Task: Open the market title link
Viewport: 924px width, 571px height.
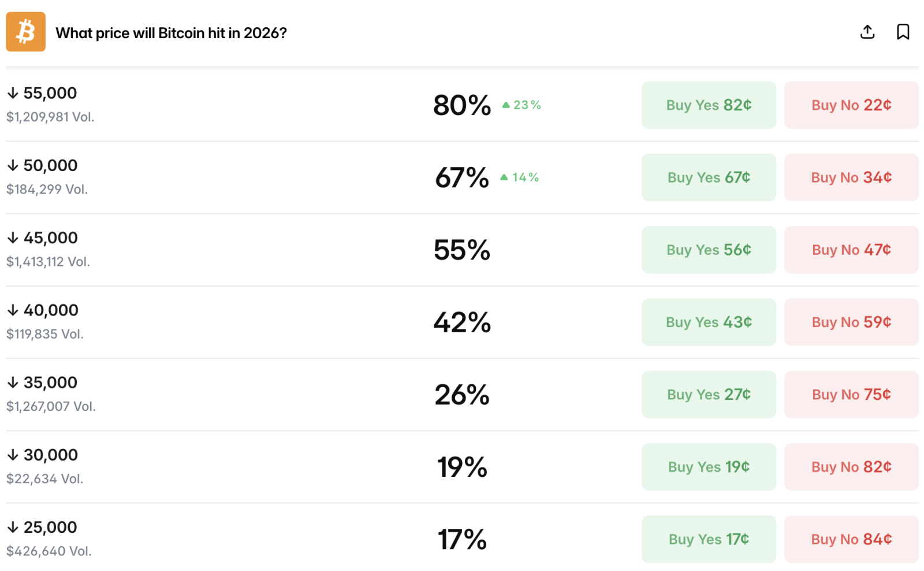Action: [x=171, y=33]
